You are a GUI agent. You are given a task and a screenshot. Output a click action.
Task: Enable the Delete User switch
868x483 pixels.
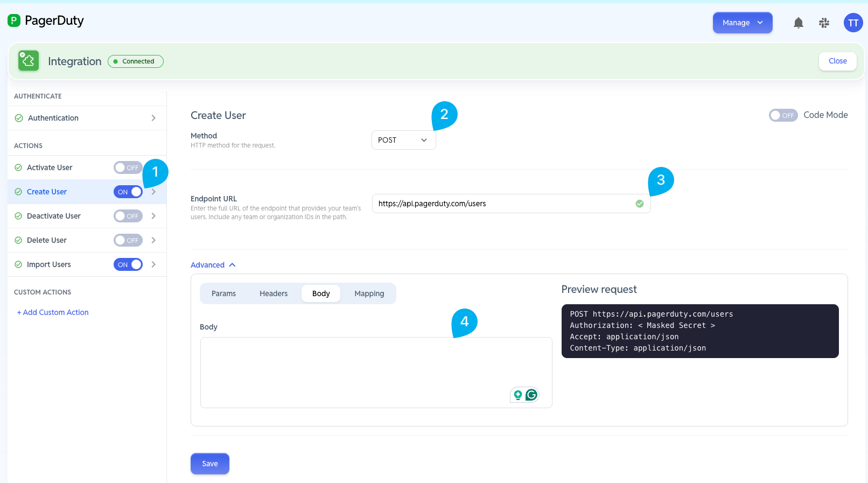pyautogui.click(x=128, y=240)
